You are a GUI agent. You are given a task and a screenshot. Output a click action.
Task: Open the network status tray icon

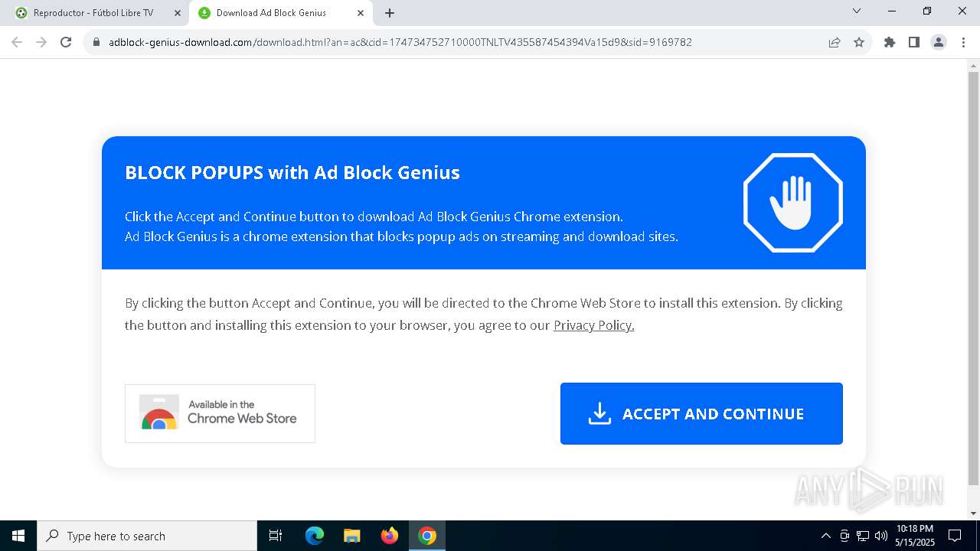tap(863, 536)
